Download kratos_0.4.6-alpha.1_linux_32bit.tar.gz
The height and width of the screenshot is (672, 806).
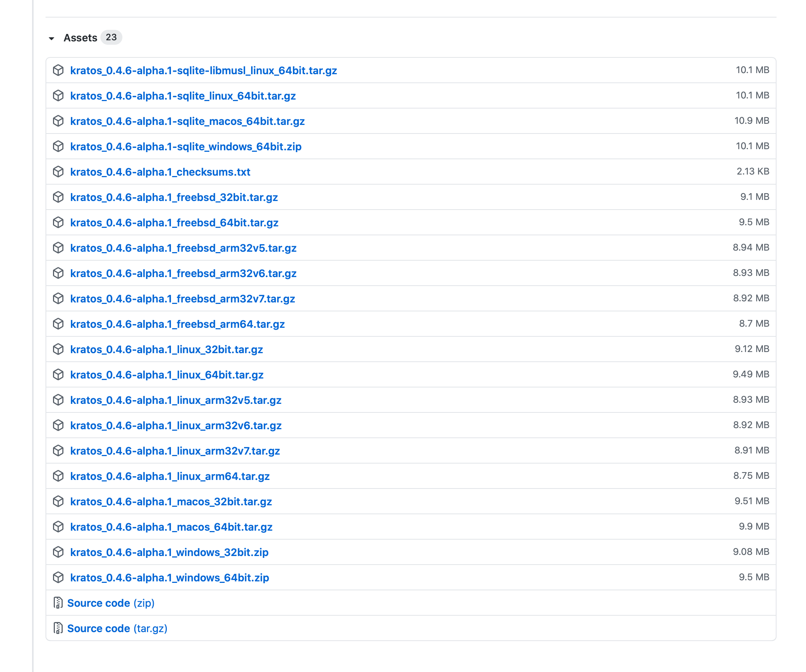(x=166, y=349)
